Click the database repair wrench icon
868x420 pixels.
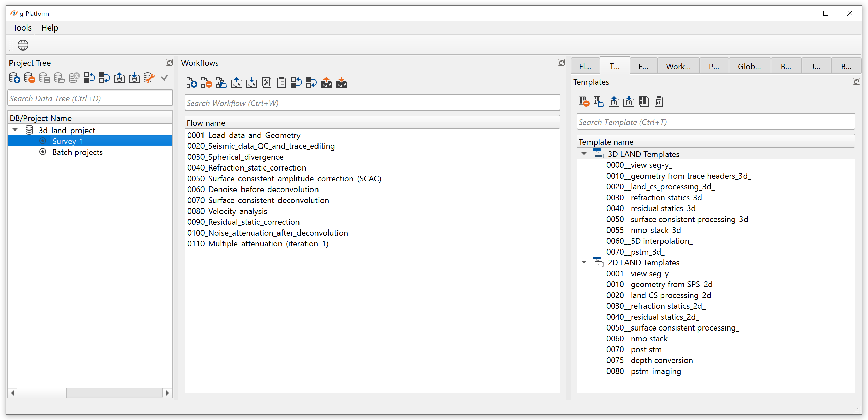pyautogui.click(x=149, y=78)
